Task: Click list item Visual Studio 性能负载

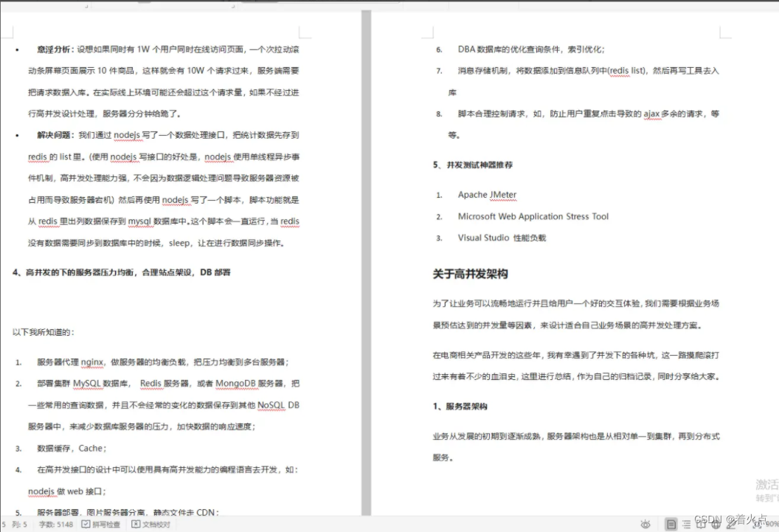Action: tap(502, 238)
